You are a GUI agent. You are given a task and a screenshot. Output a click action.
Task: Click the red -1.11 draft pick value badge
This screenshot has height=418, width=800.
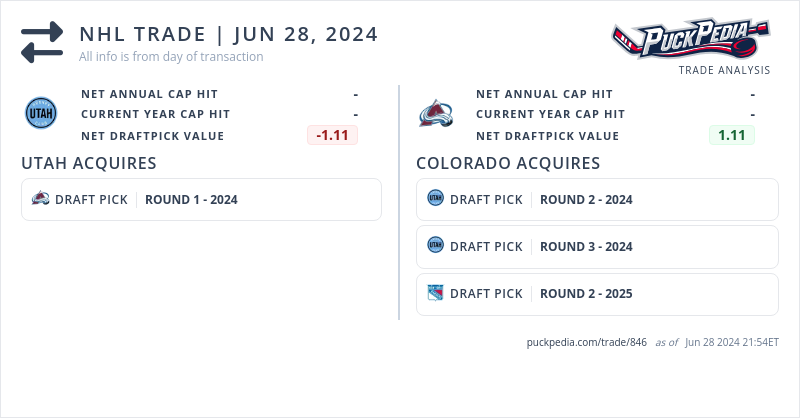(x=332, y=136)
